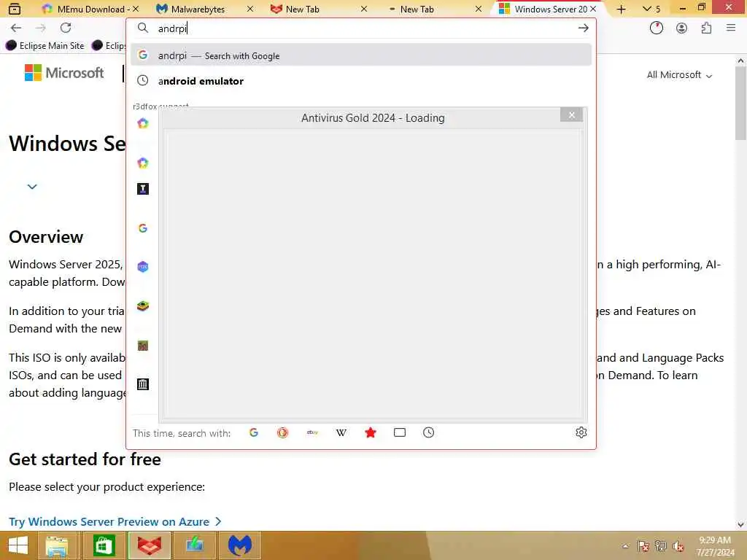Expand the chevron below Windows Server heading
Screen dimensions: 747x560
tap(32, 187)
